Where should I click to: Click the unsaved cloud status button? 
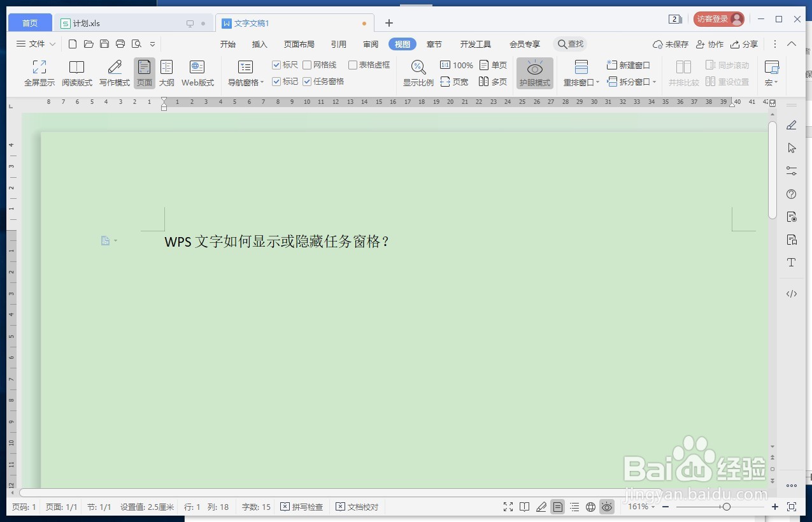(x=671, y=44)
